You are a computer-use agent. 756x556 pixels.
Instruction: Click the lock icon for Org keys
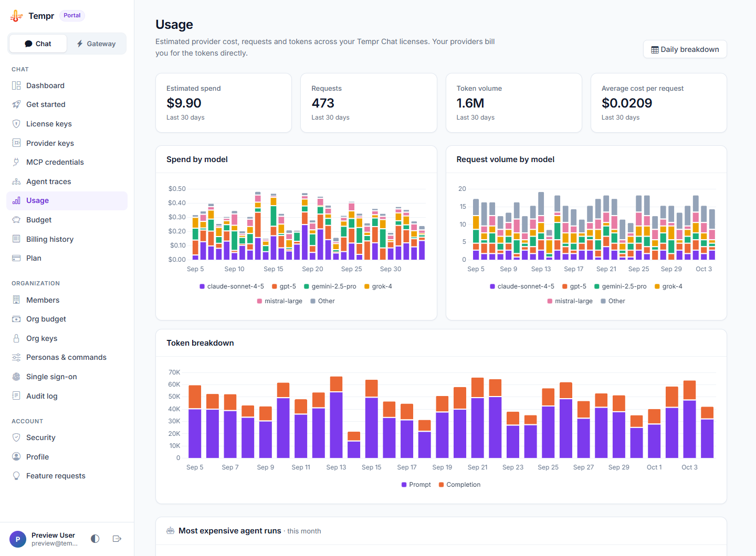[x=16, y=338]
